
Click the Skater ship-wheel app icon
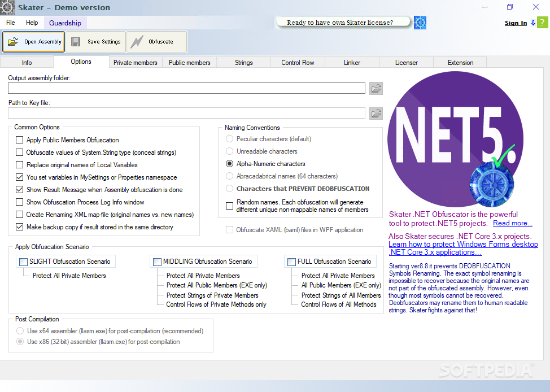pyautogui.click(x=7, y=7)
